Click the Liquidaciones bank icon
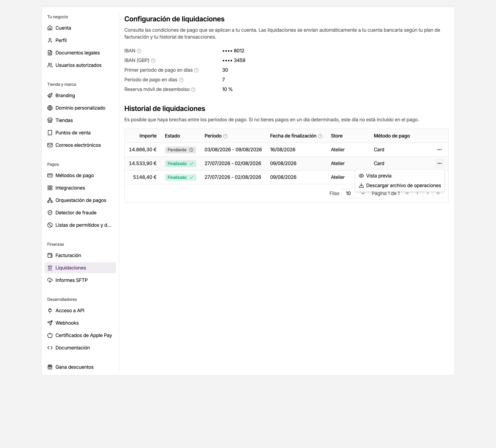 (50, 268)
